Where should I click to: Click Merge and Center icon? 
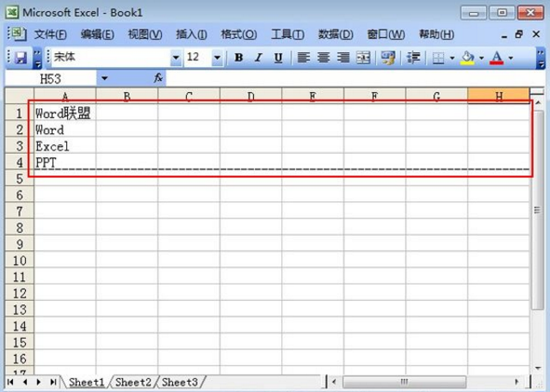pos(363,58)
